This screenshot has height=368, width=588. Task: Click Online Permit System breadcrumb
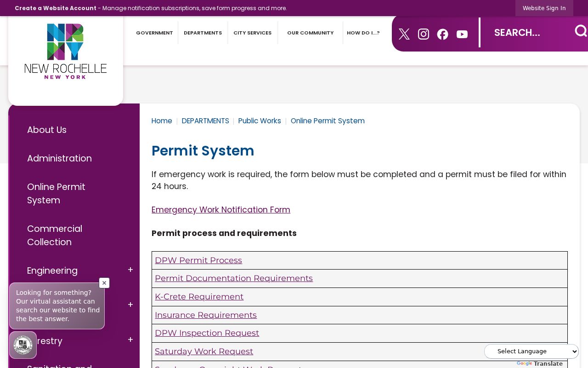coord(328,121)
